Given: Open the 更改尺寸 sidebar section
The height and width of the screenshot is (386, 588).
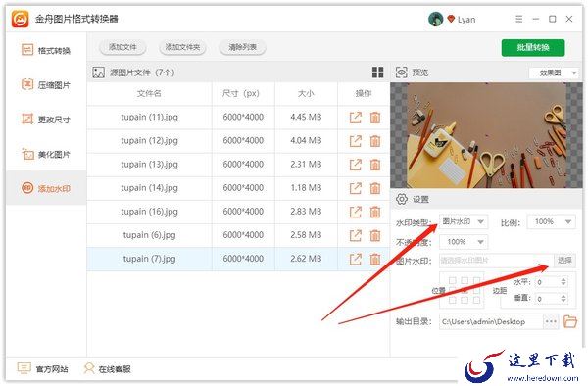Looking at the screenshot, I should coord(46,120).
